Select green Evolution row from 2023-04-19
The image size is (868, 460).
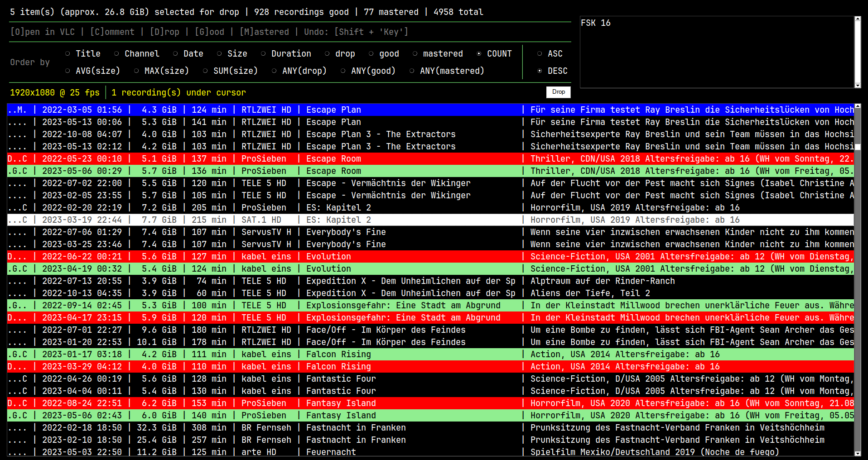430,268
